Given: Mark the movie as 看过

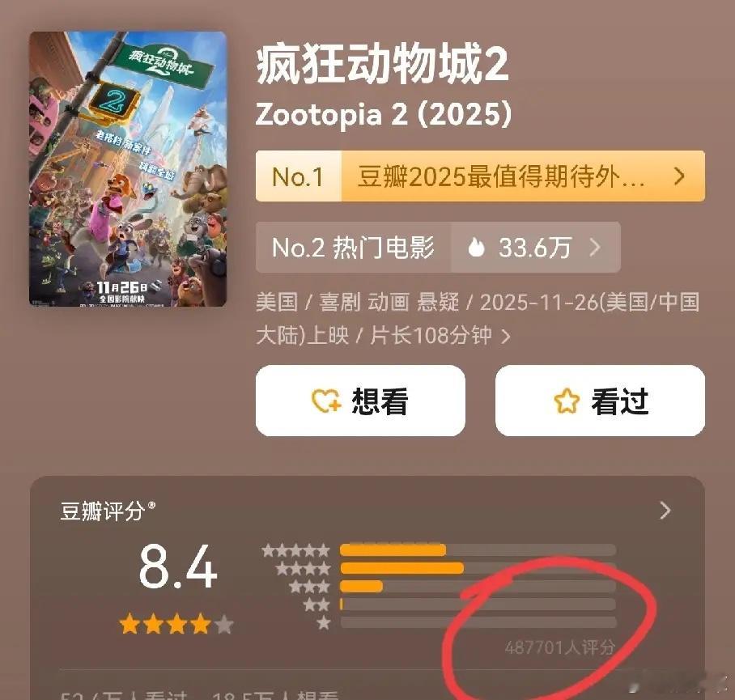Looking at the screenshot, I should (600, 401).
